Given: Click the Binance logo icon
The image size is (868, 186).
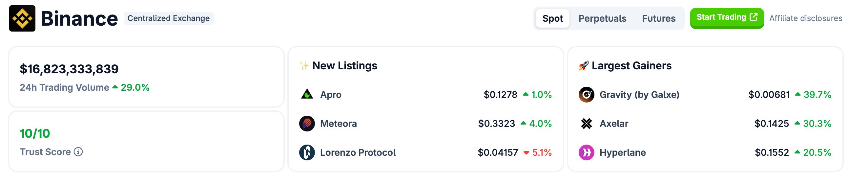Looking at the screenshot, I should [22, 18].
